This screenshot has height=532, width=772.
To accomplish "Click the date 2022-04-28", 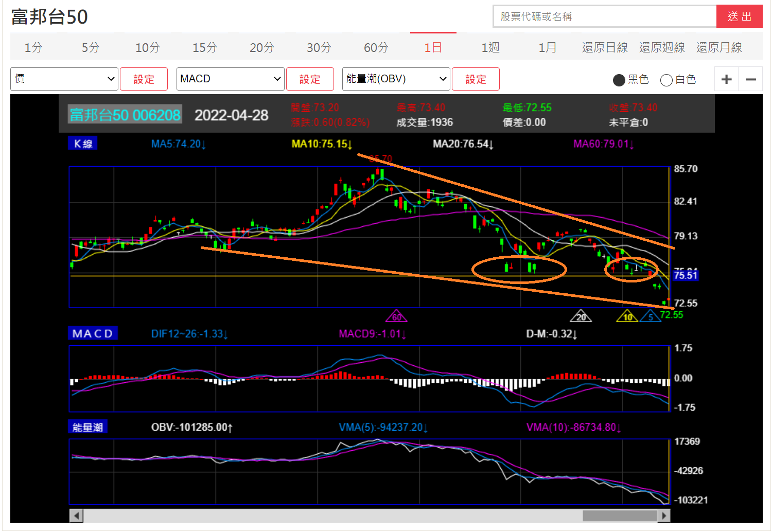I will [x=232, y=115].
